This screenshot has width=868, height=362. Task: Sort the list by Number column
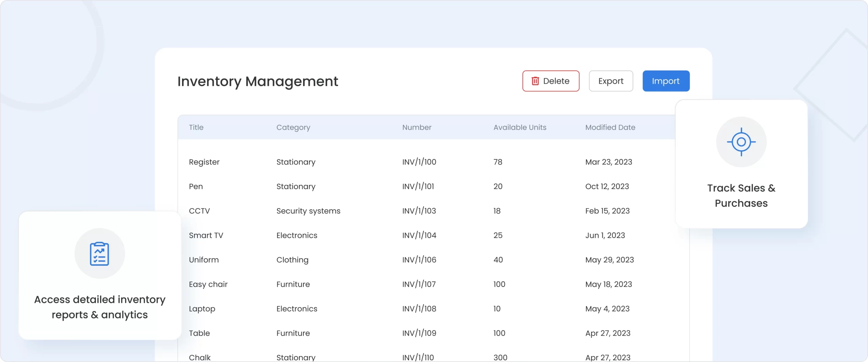tap(416, 127)
